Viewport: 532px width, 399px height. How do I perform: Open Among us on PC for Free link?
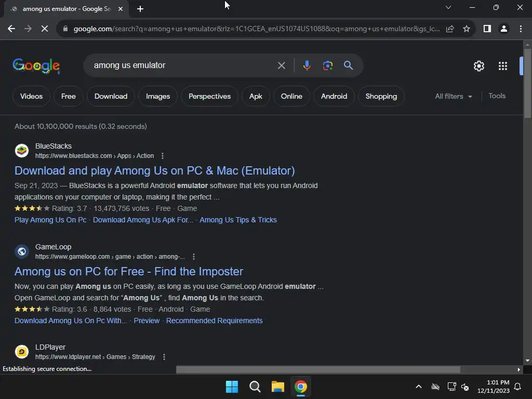[129, 271]
